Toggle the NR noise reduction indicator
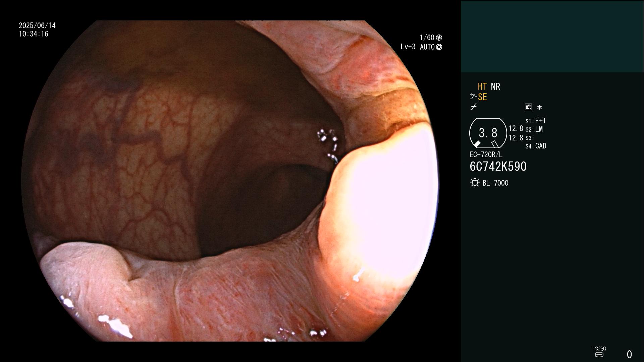The height and width of the screenshot is (362, 644). (495, 86)
